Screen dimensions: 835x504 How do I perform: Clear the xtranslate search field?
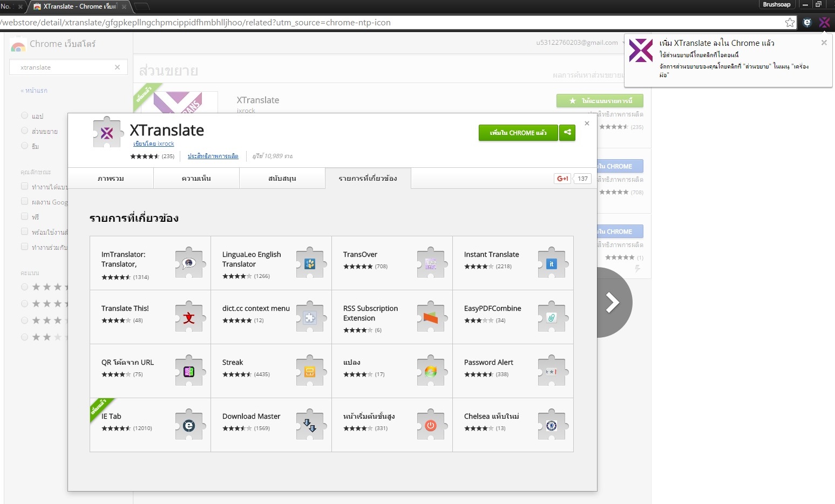click(x=117, y=67)
